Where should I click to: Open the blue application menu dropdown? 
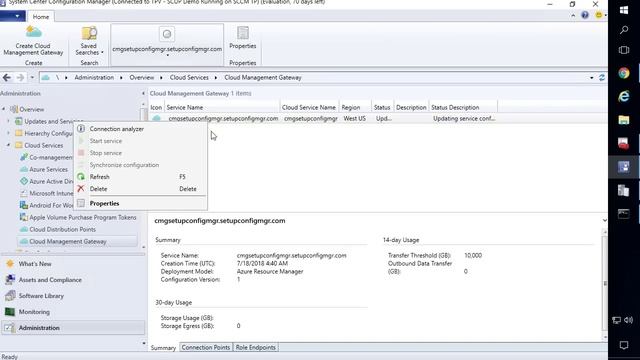[x=12, y=16]
